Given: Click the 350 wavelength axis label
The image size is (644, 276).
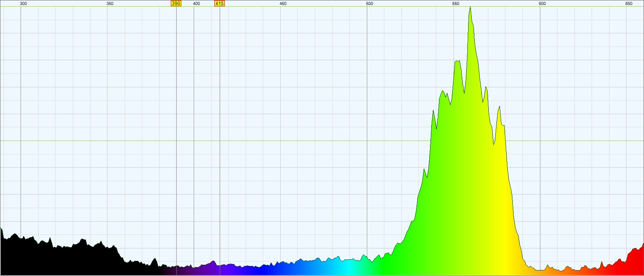Looking at the screenshot, I should (110, 3).
